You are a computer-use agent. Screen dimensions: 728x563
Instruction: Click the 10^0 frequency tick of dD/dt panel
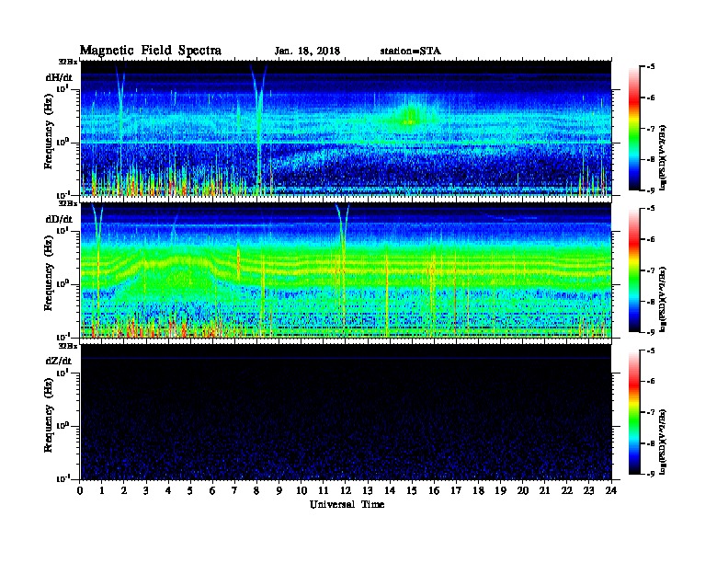coord(63,283)
